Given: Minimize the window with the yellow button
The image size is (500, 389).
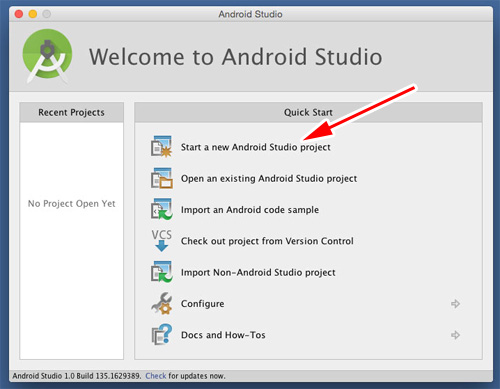Looking at the screenshot, I should [x=33, y=14].
